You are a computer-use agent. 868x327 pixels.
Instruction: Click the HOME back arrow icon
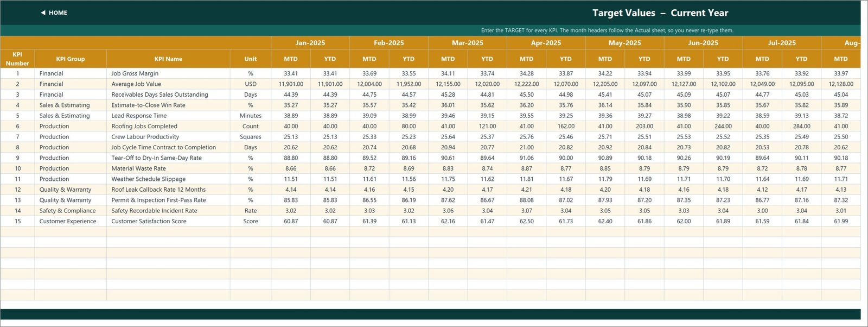click(x=43, y=12)
